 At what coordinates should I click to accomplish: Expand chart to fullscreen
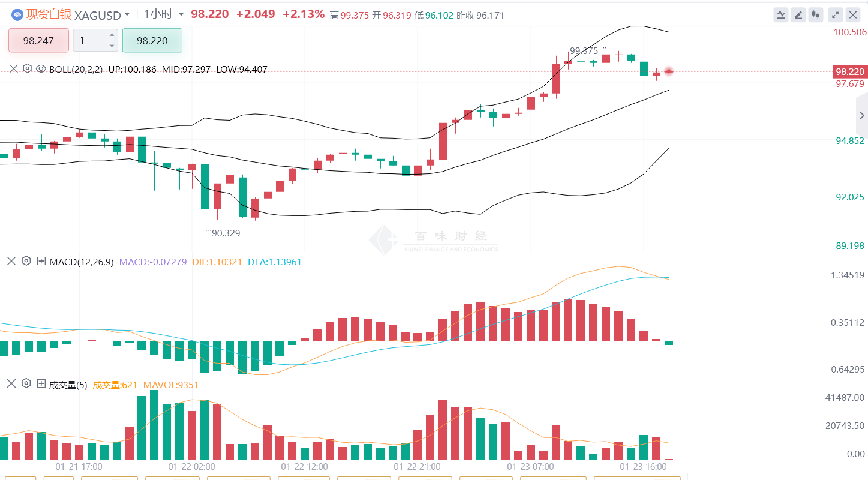(x=834, y=15)
